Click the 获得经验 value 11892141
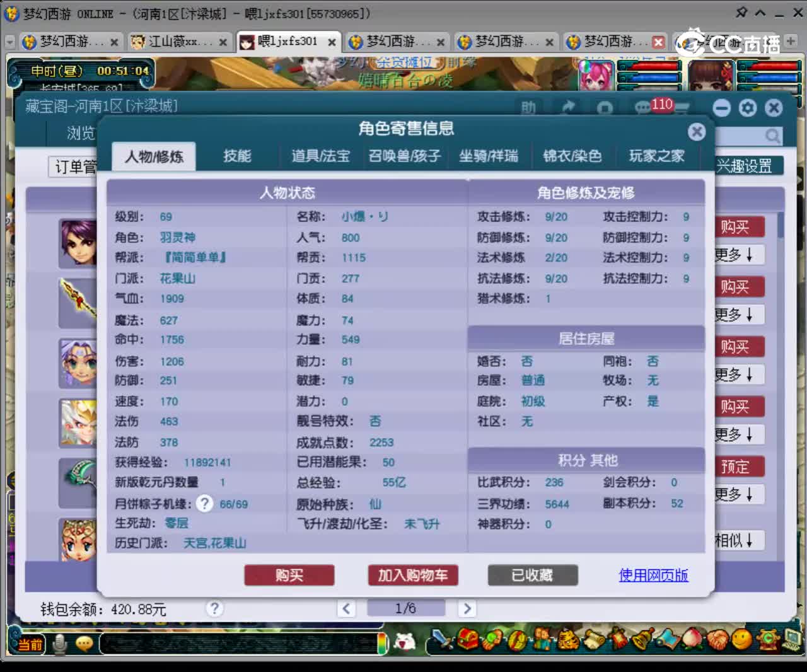The width and height of the screenshot is (807, 672). click(x=207, y=462)
